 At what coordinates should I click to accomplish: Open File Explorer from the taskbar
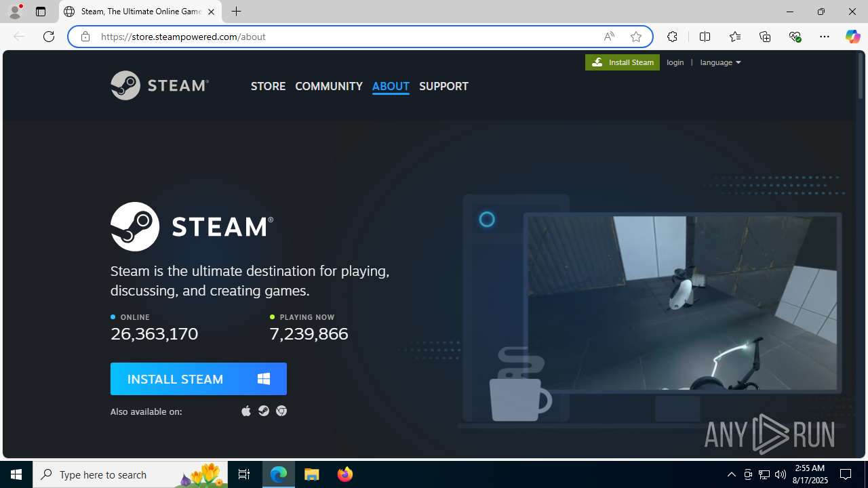click(312, 474)
